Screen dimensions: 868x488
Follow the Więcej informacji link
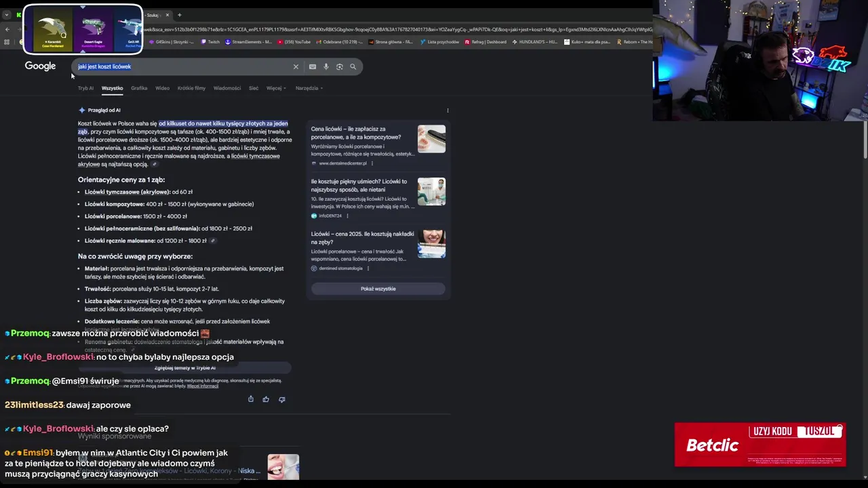[203, 386]
